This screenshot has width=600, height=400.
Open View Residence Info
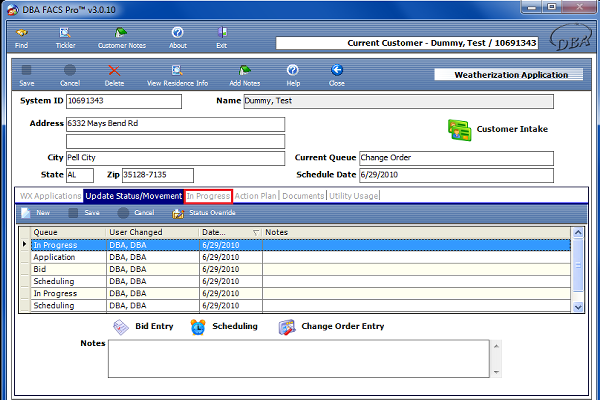click(177, 70)
